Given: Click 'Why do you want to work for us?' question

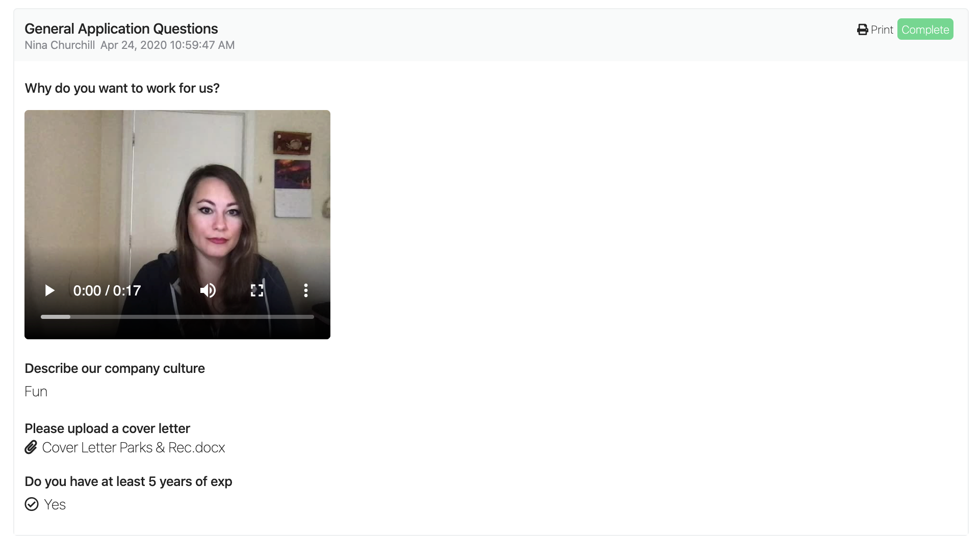Looking at the screenshot, I should click(122, 88).
